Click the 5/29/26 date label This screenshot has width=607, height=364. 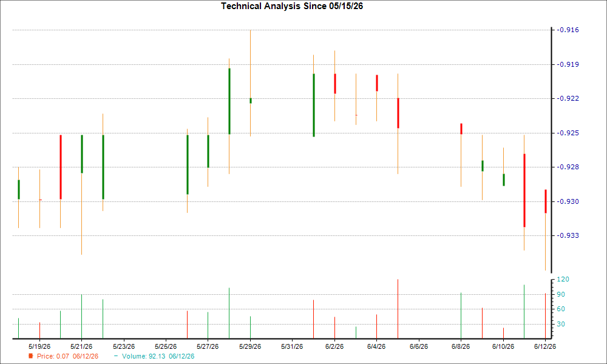tap(250, 346)
